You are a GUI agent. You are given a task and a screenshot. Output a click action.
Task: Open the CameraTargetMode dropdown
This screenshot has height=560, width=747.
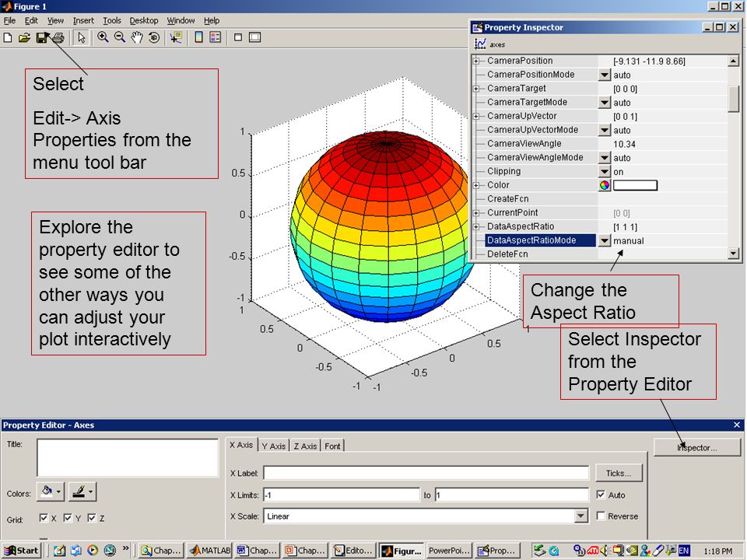coord(605,103)
